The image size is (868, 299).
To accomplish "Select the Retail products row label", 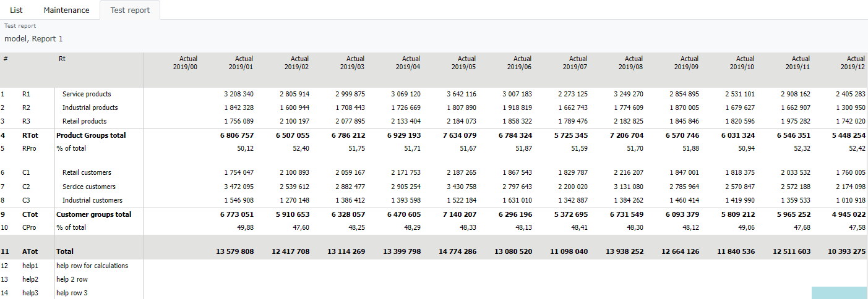I will point(84,121).
